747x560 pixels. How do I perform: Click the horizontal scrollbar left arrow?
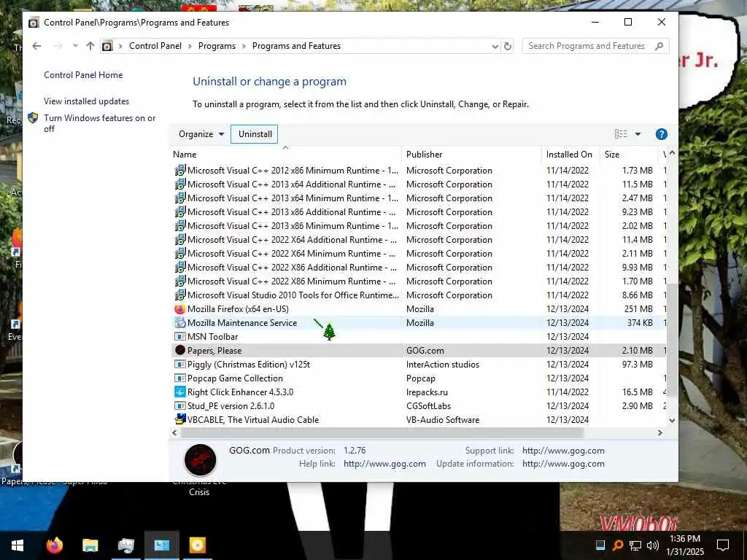(175, 433)
